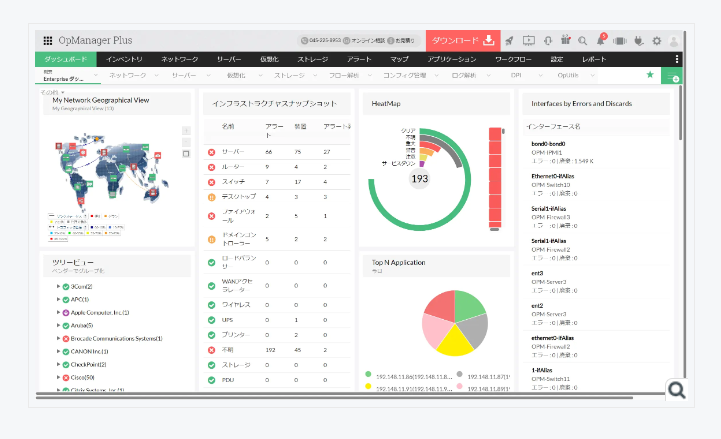Click the critical status icon for ルーター
The width and height of the screenshot is (721, 439).
point(212,167)
